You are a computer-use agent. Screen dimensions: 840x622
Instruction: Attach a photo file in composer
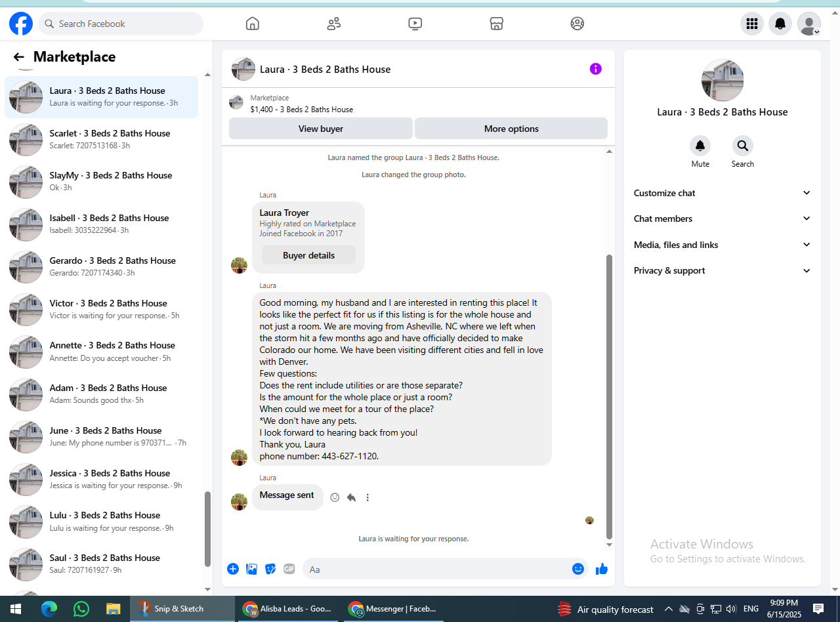[251, 569]
